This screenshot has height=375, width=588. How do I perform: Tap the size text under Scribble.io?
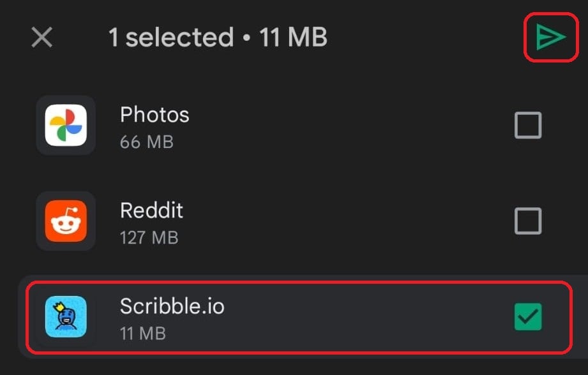coord(142,333)
